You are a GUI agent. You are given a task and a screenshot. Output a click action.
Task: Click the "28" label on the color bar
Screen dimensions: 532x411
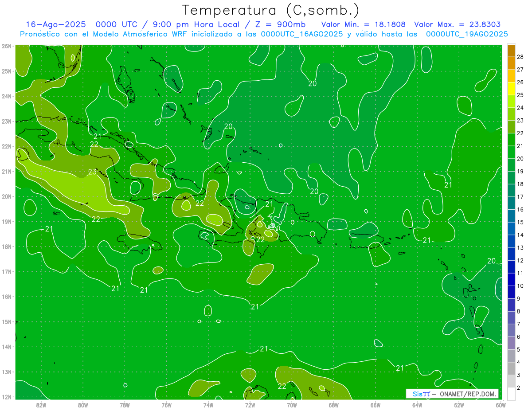[x=520, y=57]
